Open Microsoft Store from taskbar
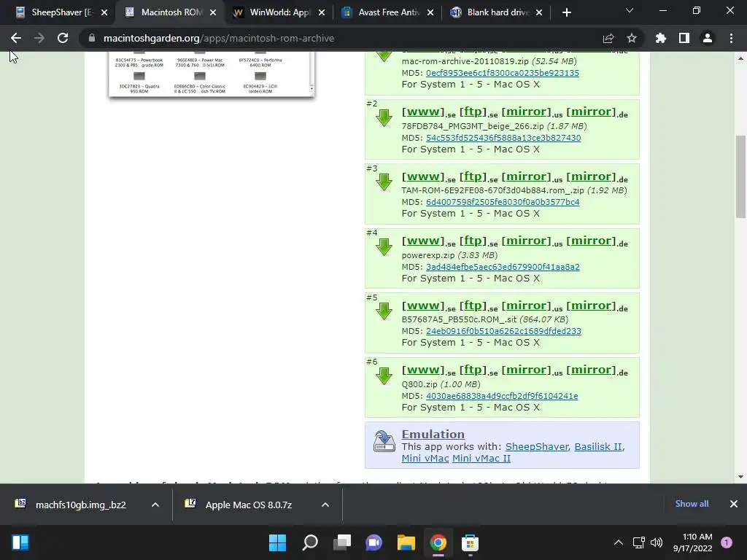 [470, 542]
